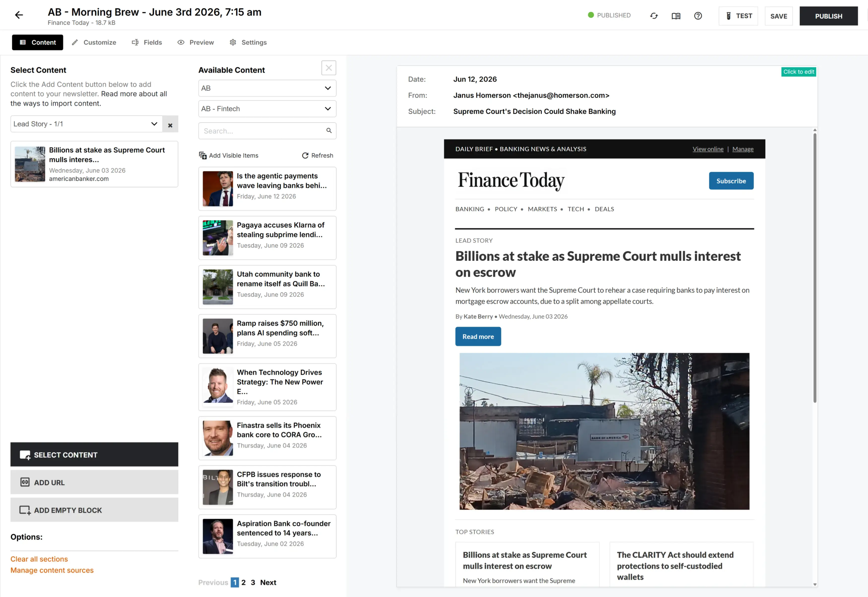The height and width of the screenshot is (597, 868).
Task: Switch to the Preview tab
Action: click(196, 42)
